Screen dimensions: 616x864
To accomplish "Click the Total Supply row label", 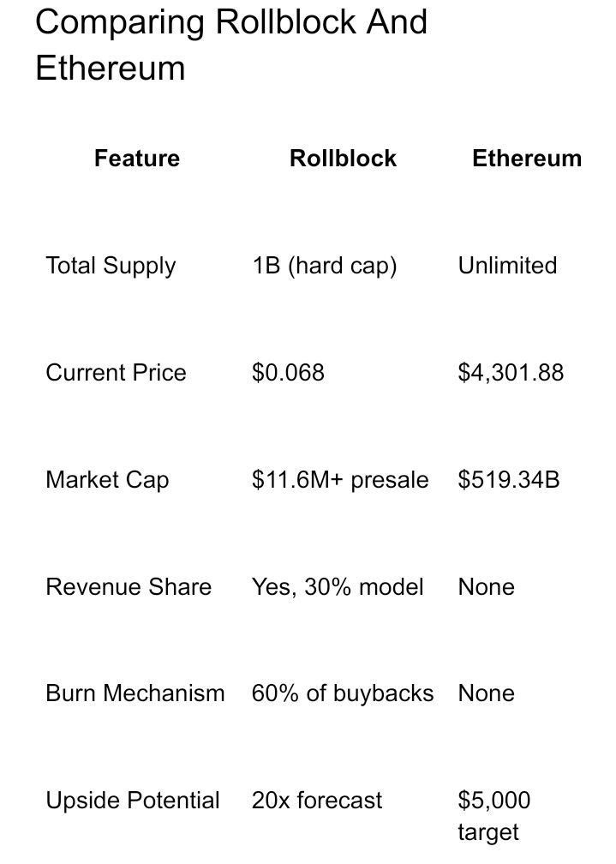I will point(111,266).
